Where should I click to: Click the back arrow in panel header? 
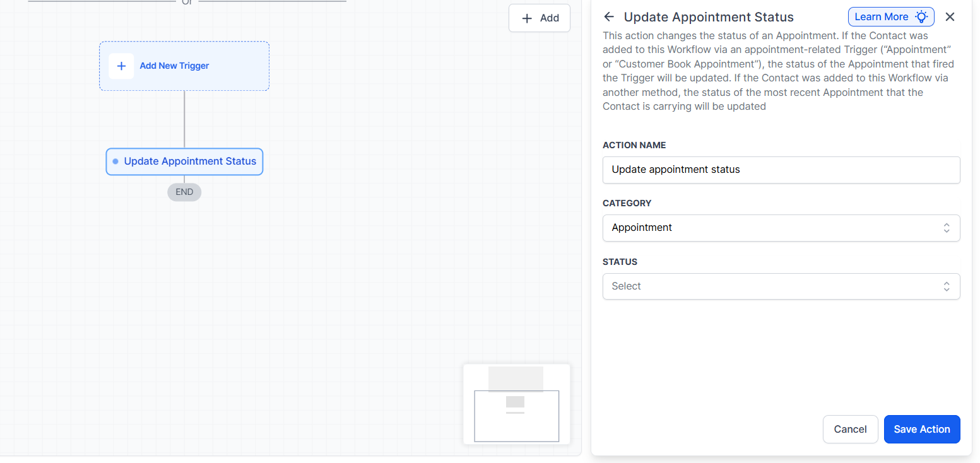[609, 17]
